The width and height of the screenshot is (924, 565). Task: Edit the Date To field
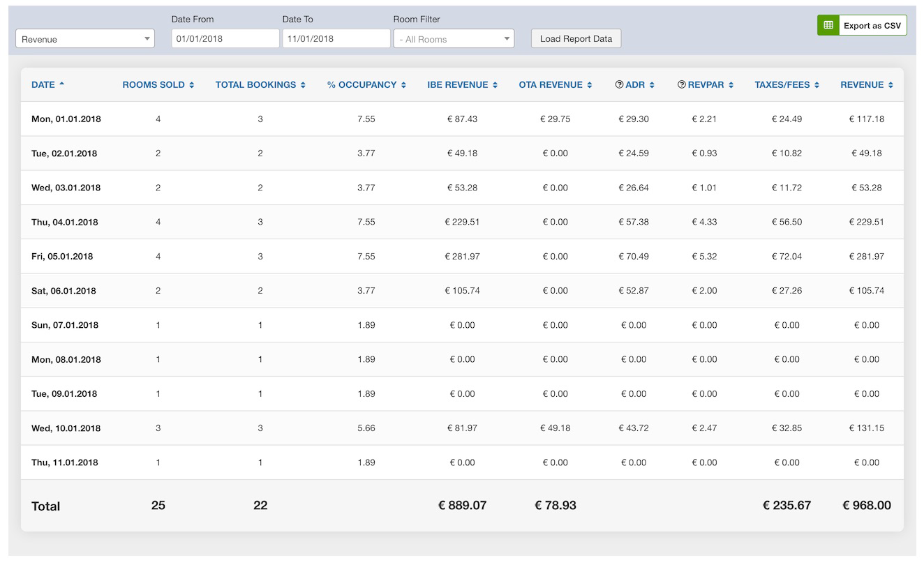(x=336, y=39)
